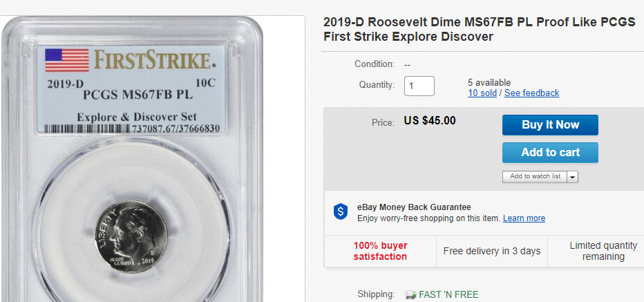The image size is (644, 302).
Task: Click the FAST 'N FREE shipping truck icon
Action: (x=410, y=294)
